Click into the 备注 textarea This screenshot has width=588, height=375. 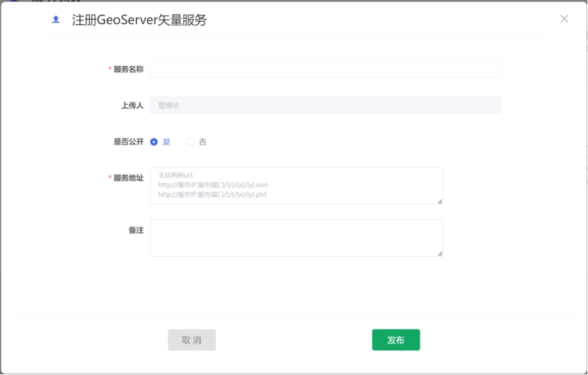click(296, 238)
